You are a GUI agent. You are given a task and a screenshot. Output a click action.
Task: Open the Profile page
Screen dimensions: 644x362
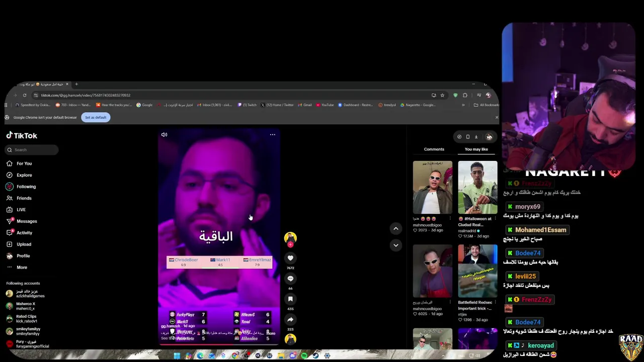pos(18,256)
